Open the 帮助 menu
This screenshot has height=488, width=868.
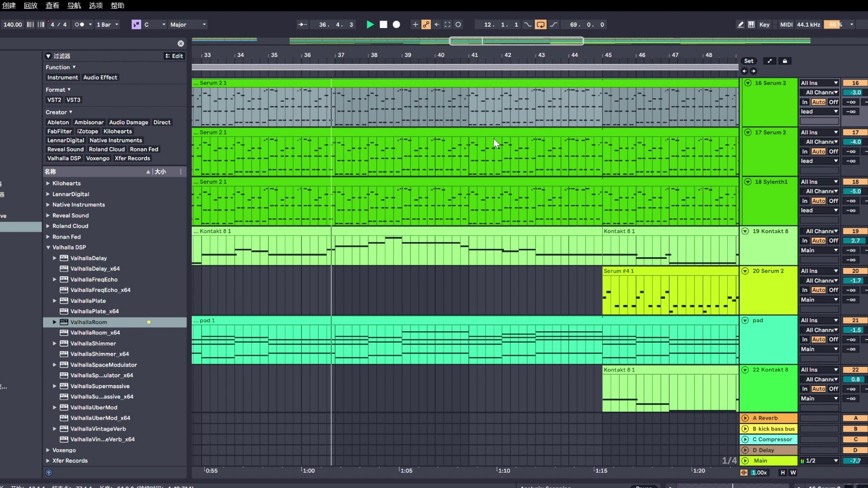(x=118, y=5)
